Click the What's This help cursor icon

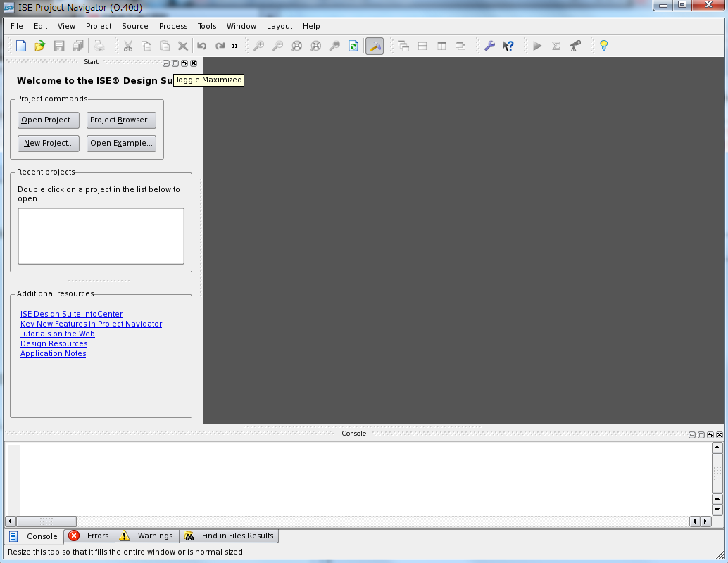click(x=508, y=46)
